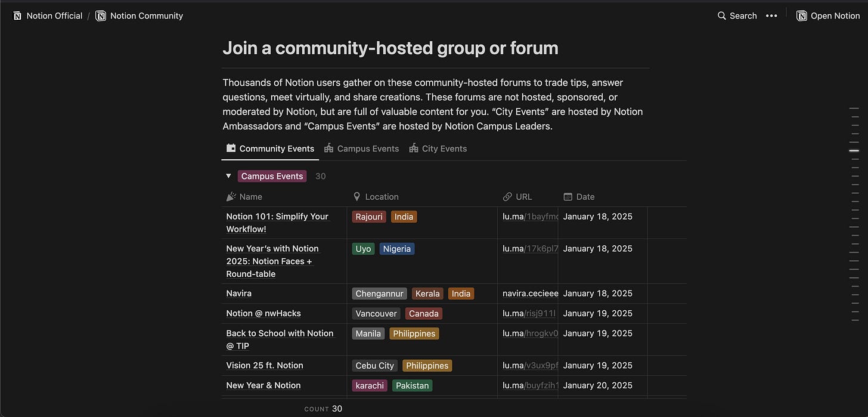This screenshot has height=417, width=868.
Task: Click the Community Events calendar icon
Action: point(231,148)
